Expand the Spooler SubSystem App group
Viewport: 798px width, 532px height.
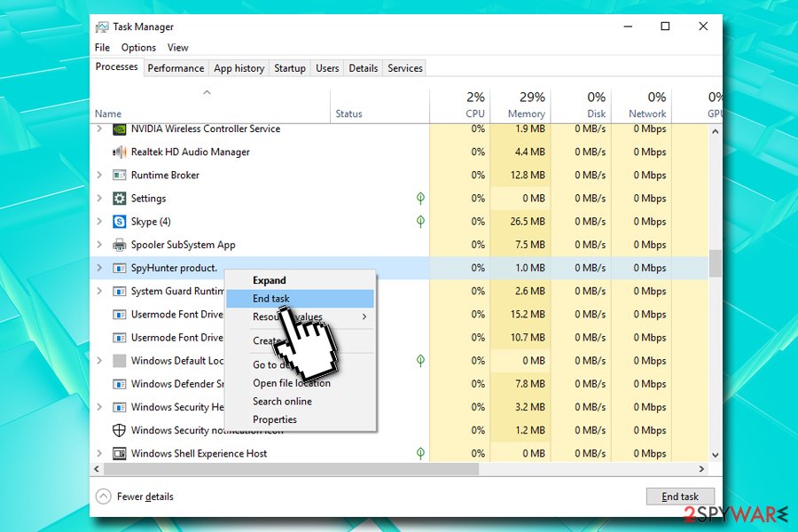(x=99, y=245)
